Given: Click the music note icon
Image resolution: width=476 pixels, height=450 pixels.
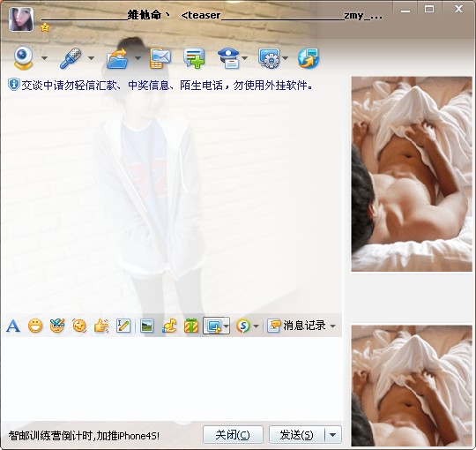Looking at the screenshot, I should pos(169,326).
